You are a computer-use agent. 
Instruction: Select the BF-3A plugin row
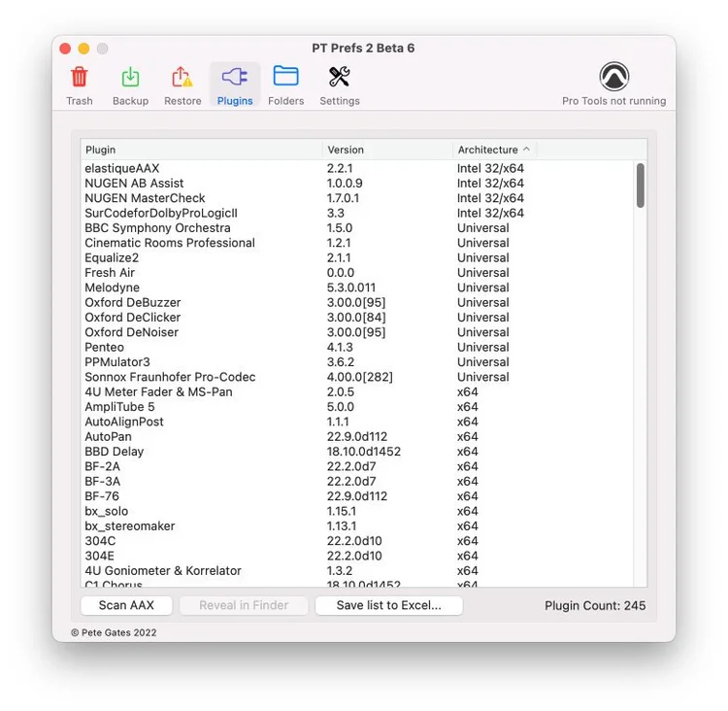356,481
